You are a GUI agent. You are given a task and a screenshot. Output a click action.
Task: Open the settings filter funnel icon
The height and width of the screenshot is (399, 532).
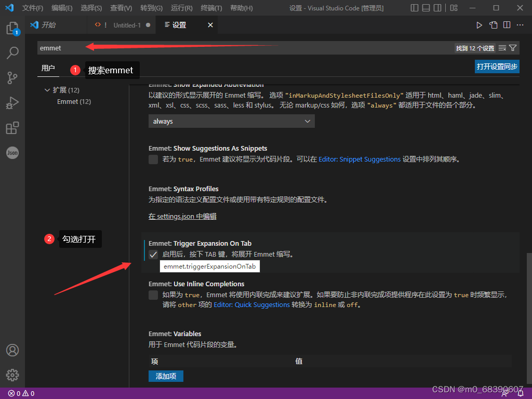click(x=513, y=48)
